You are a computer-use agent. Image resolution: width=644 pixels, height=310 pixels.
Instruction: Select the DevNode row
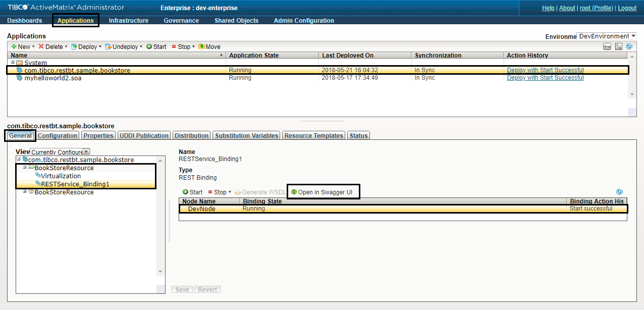[403, 209]
